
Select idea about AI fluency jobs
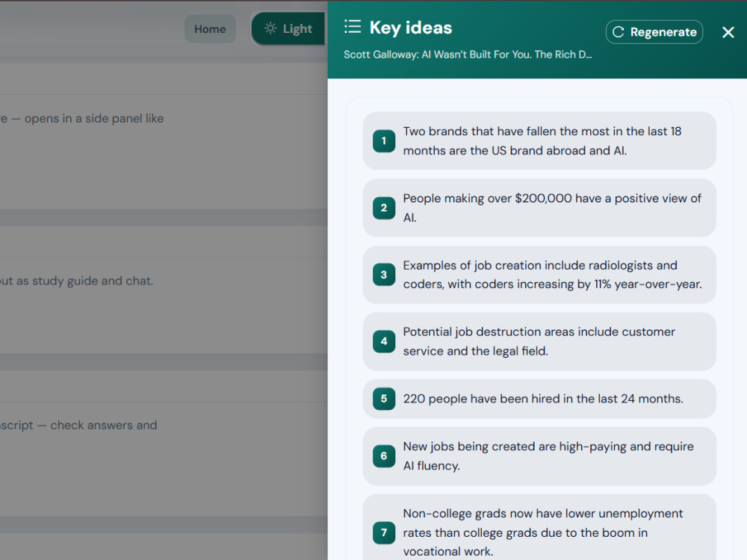[x=539, y=456]
